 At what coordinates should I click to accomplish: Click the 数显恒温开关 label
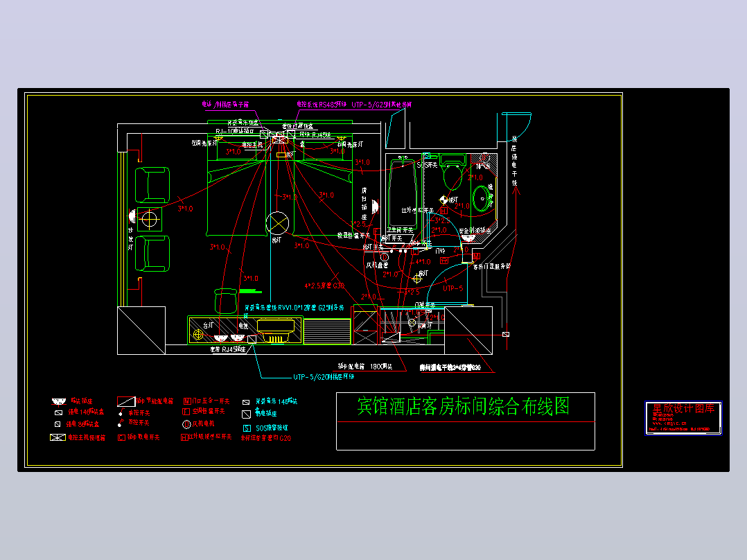(353, 236)
